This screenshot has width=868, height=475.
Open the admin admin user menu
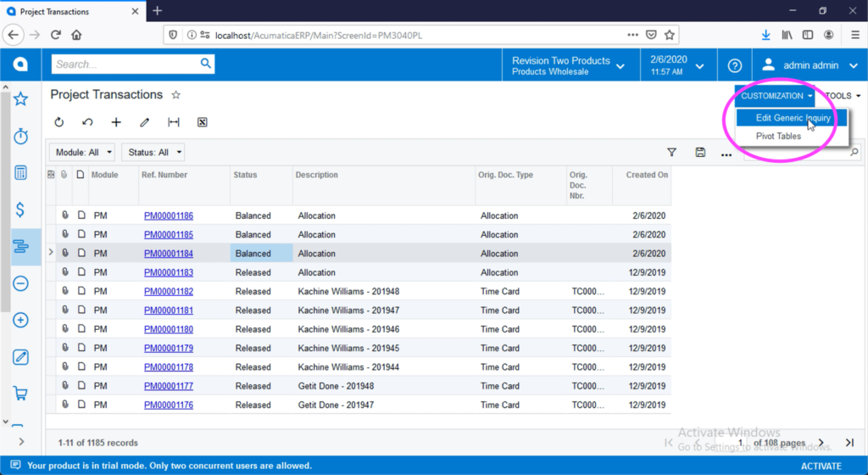click(x=810, y=65)
